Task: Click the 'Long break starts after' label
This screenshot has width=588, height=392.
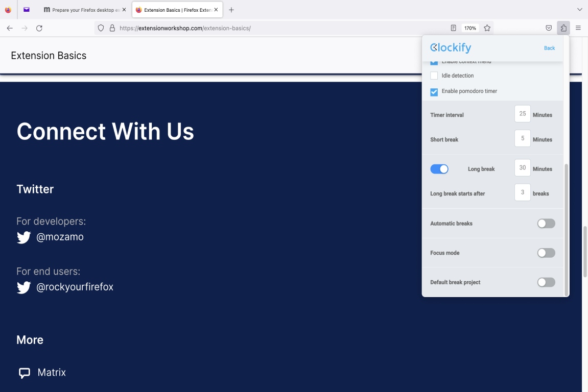Action: 458,194
